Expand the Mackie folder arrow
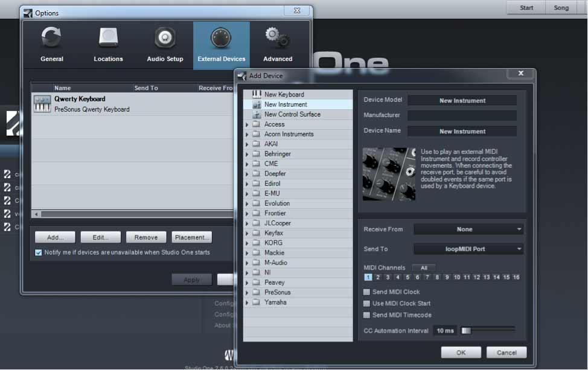 tap(247, 253)
